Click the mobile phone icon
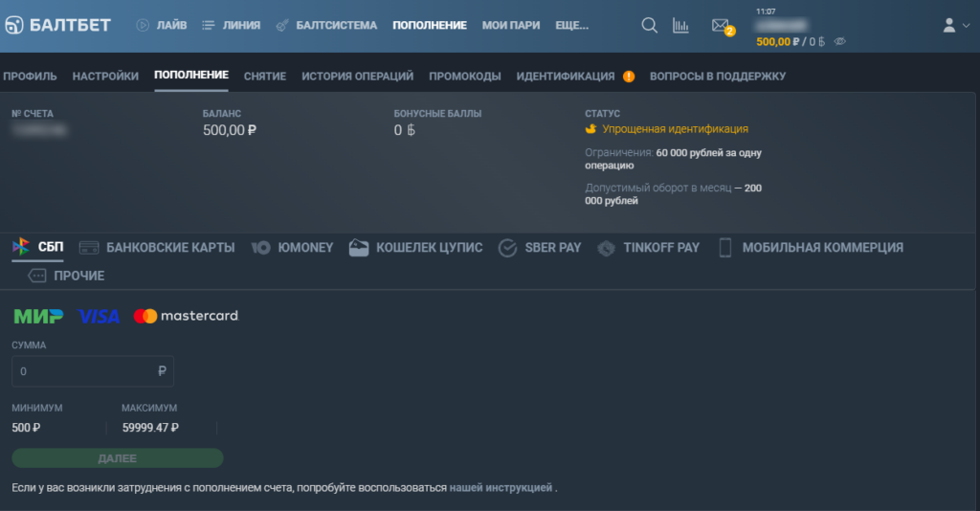Screen dimensions: 980x511 [725, 248]
